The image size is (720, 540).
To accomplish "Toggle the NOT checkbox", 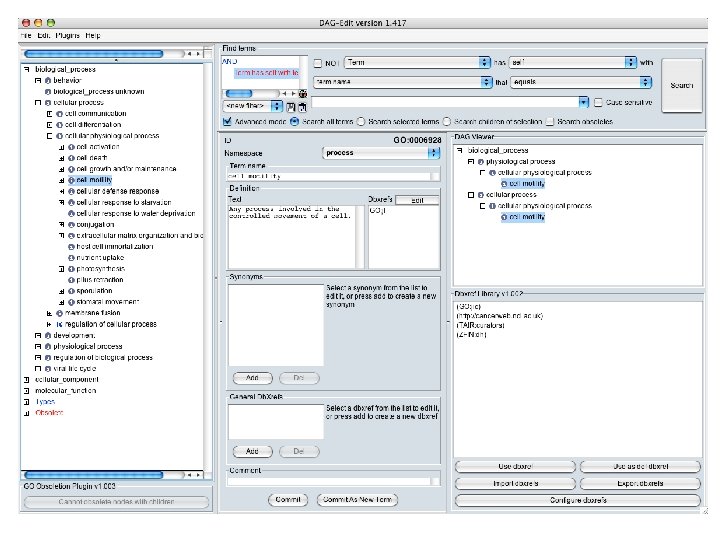I will click(x=318, y=63).
